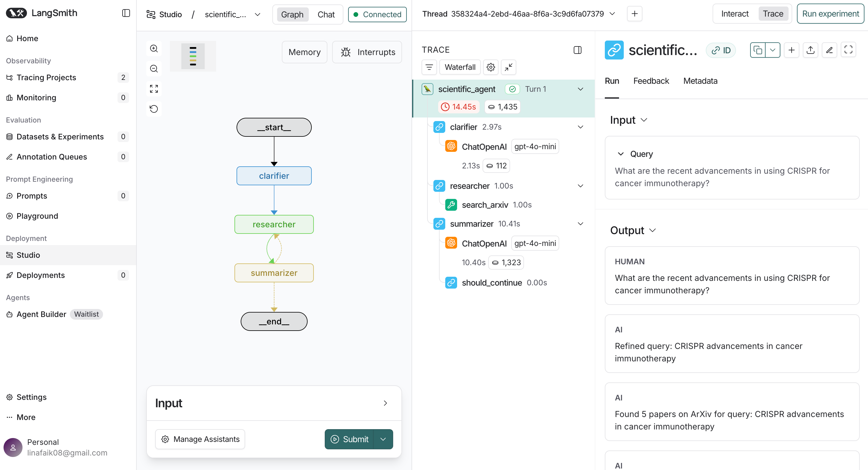Open the Submit options dropdown arrow

383,439
